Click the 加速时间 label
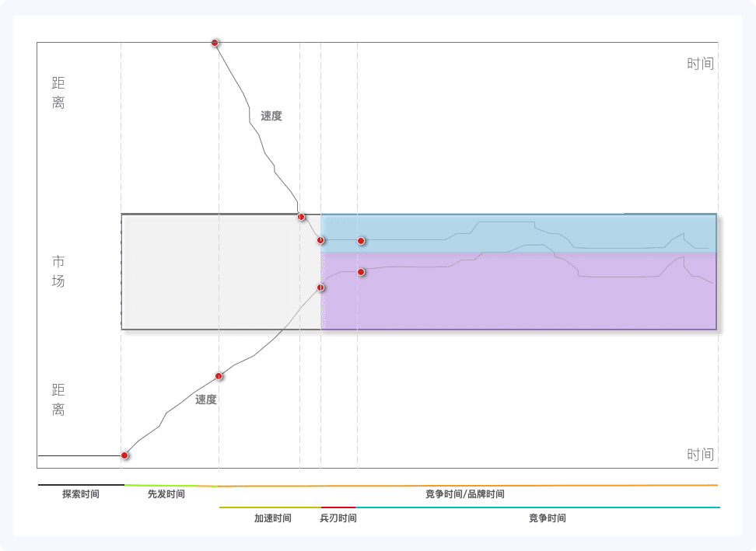756x551 pixels. (273, 518)
